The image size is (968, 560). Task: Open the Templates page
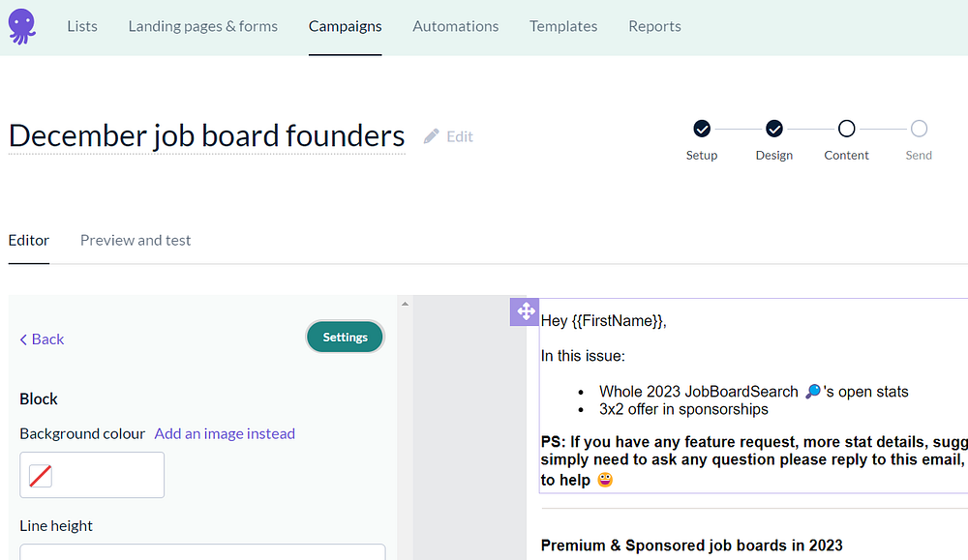(562, 26)
